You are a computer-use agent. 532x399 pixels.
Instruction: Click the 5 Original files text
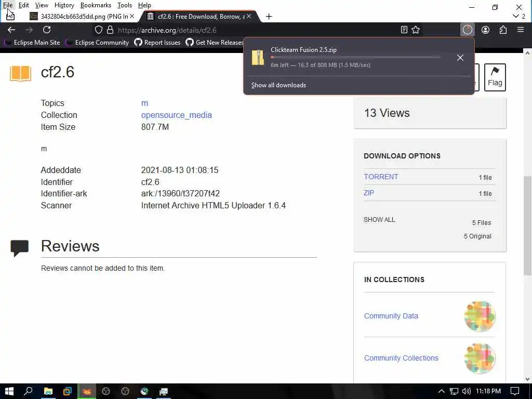pos(477,236)
